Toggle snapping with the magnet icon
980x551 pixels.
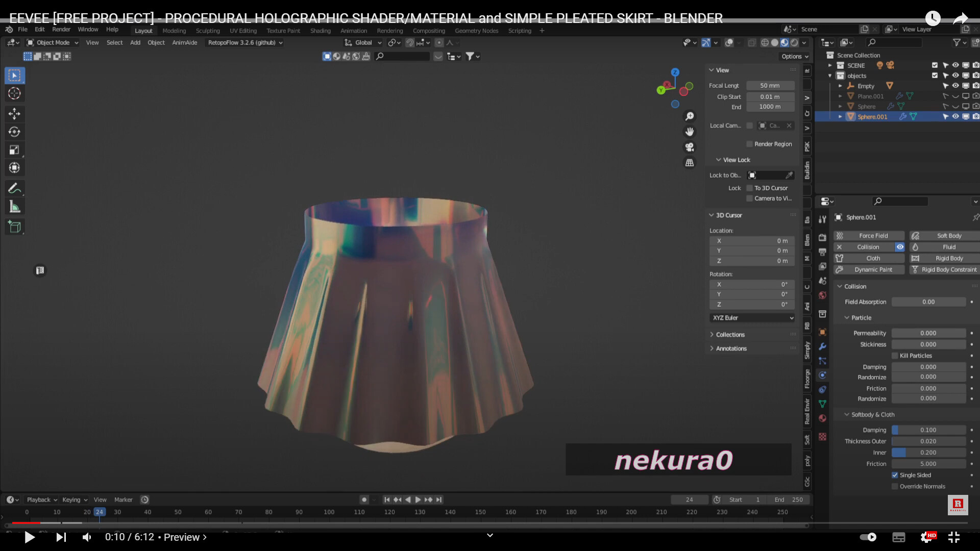(410, 43)
